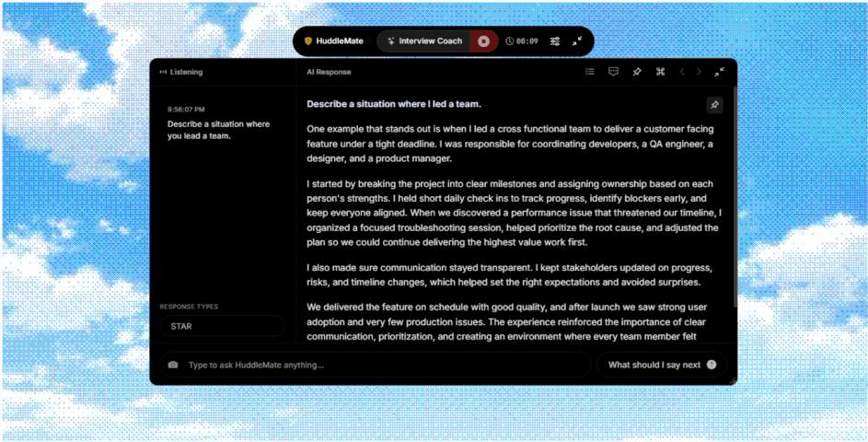Click the 9:56:07 PM timestamp

click(186, 110)
